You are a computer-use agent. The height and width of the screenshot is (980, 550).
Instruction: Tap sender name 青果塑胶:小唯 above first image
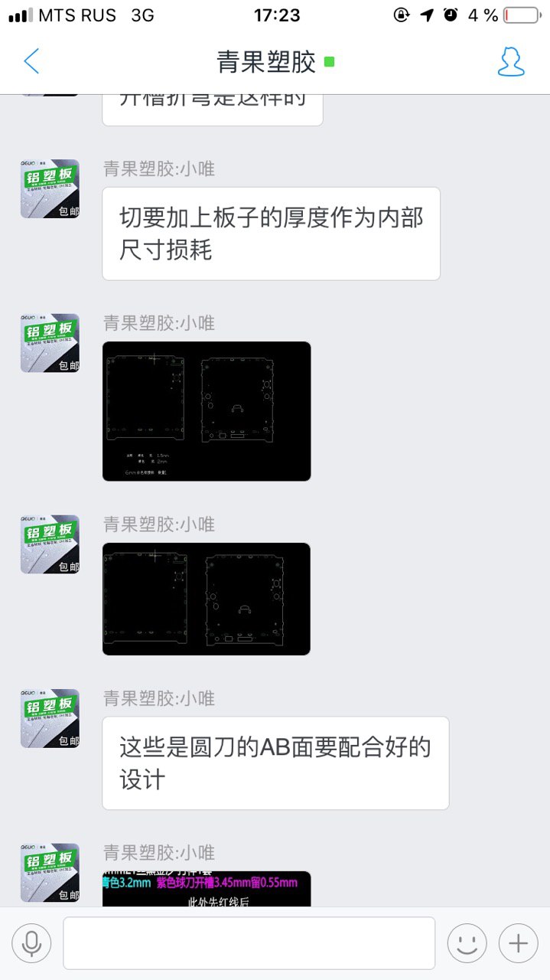tap(159, 323)
